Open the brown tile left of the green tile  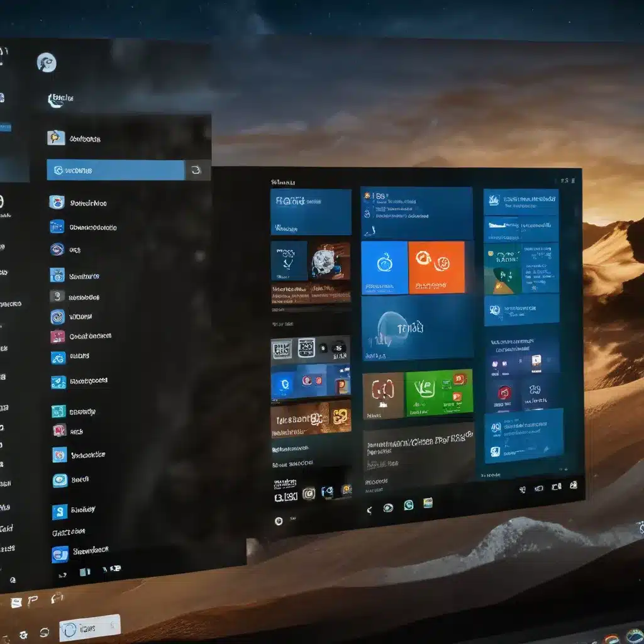coord(383,396)
